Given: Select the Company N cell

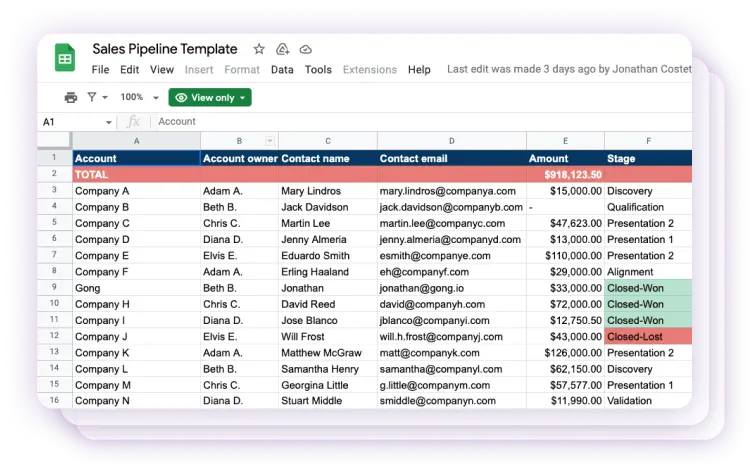Looking at the screenshot, I should (136, 401).
